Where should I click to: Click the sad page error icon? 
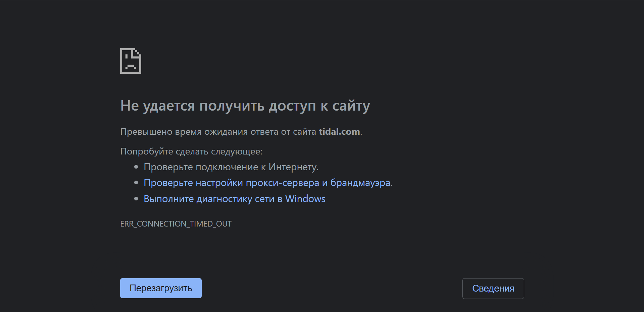(131, 61)
